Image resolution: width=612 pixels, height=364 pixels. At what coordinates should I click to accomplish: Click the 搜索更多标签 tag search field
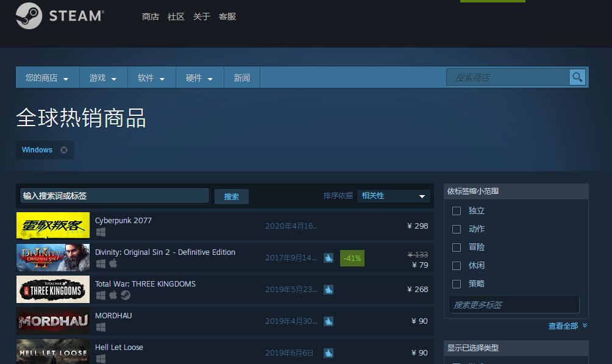(514, 305)
